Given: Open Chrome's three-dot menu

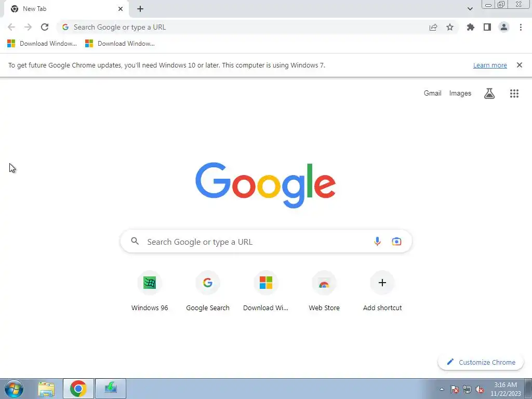Looking at the screenshot, I should tap(521, 27).
